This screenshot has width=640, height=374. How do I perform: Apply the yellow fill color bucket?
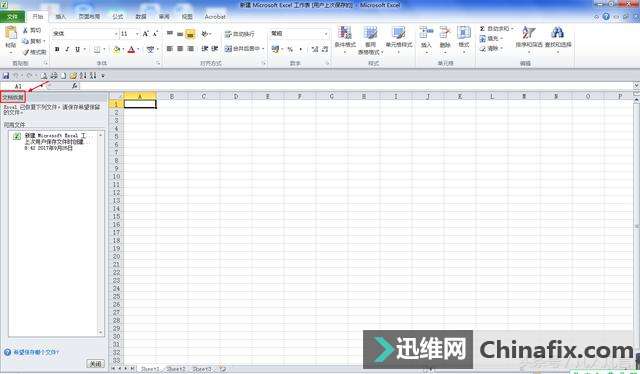[117, 49]
